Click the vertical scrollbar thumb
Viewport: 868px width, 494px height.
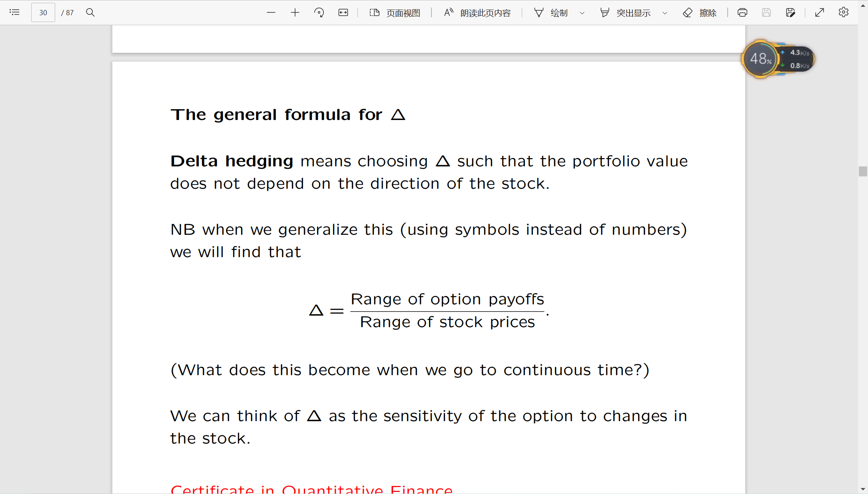863,171
